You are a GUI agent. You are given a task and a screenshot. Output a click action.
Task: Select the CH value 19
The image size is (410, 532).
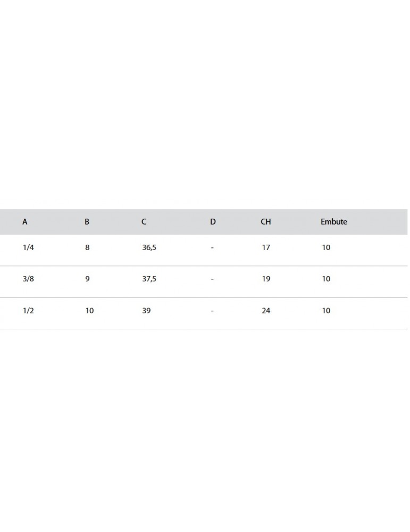coord(266,279)
